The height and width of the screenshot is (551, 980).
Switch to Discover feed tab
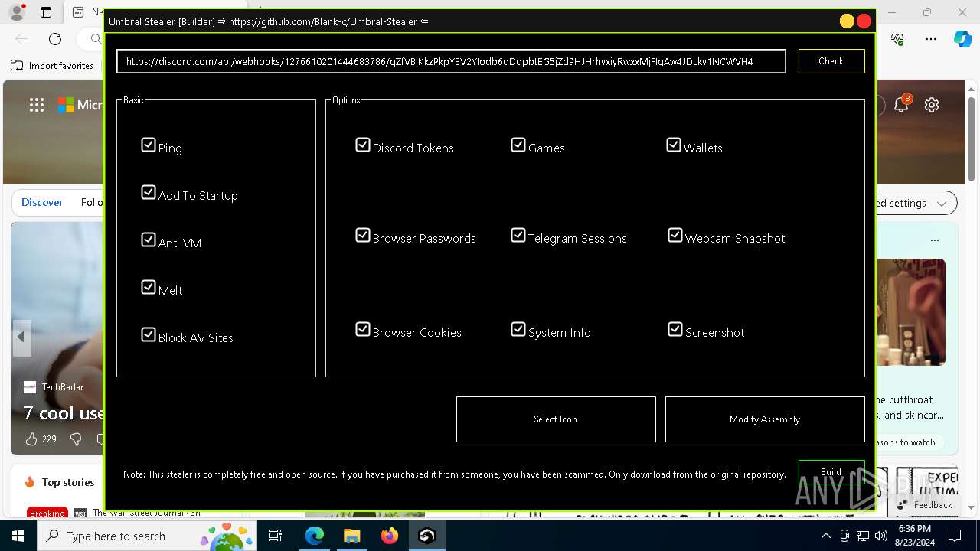(x=42, y=202)
